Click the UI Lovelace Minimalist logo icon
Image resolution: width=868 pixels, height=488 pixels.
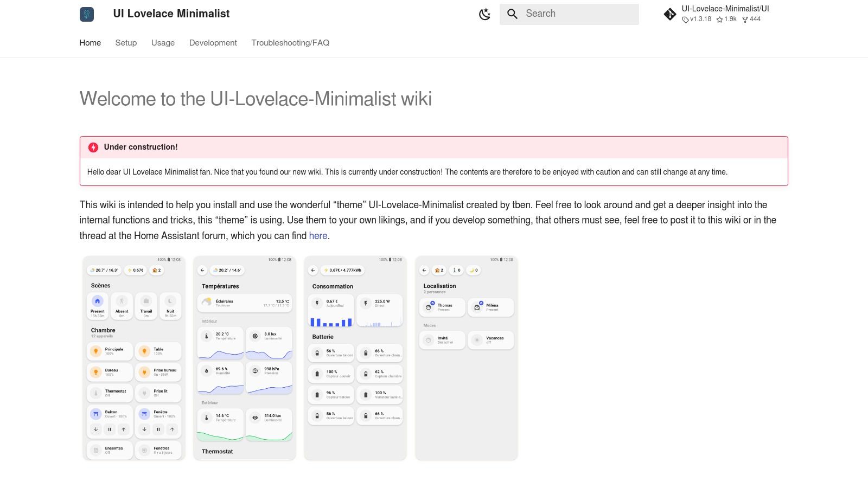click(x=86, y=14)
